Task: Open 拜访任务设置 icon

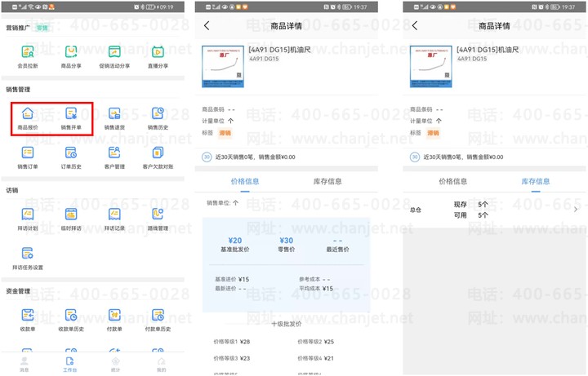Action: [x=28, y=253]
